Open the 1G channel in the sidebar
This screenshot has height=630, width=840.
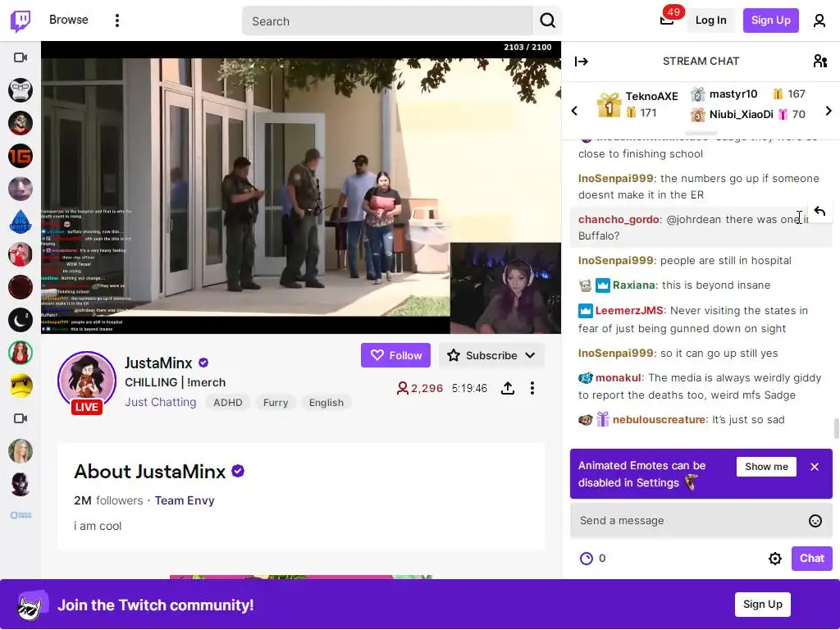click(21, 156)
